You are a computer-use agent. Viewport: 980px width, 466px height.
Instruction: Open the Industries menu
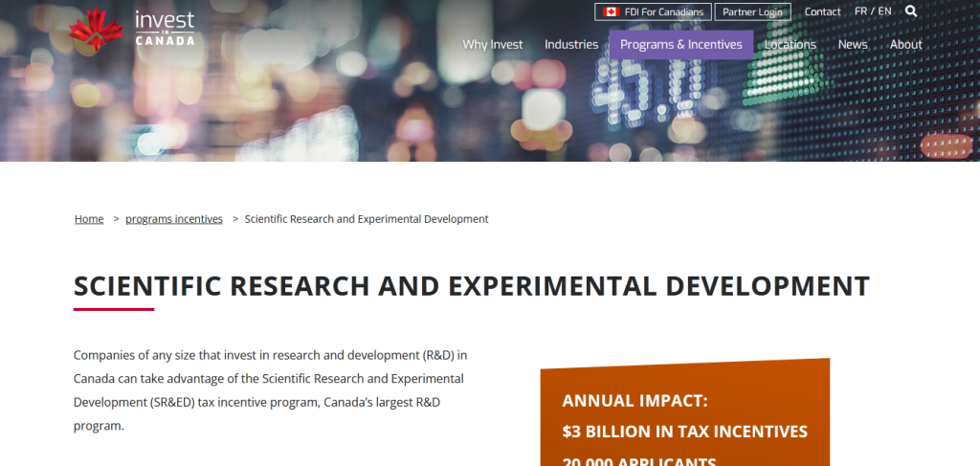pyautogui.click(x=571, y=44)
